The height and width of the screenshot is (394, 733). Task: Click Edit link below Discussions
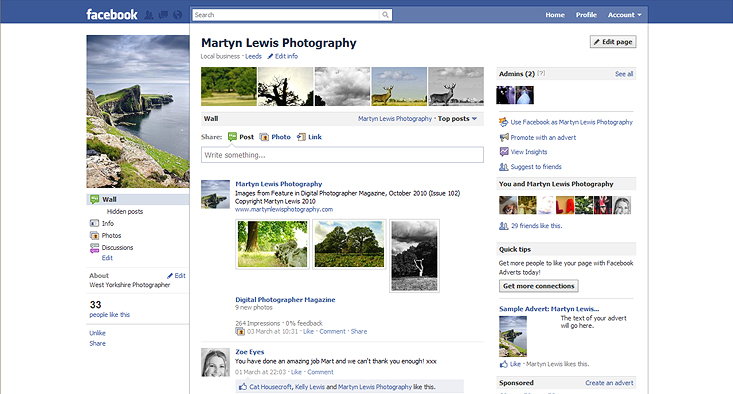pyautogui.click(x=107, y=258)
